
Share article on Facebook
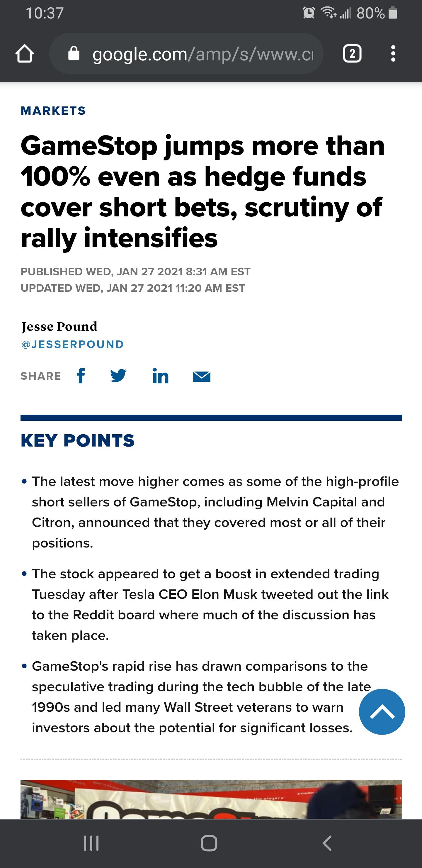[x=81, y=376]
